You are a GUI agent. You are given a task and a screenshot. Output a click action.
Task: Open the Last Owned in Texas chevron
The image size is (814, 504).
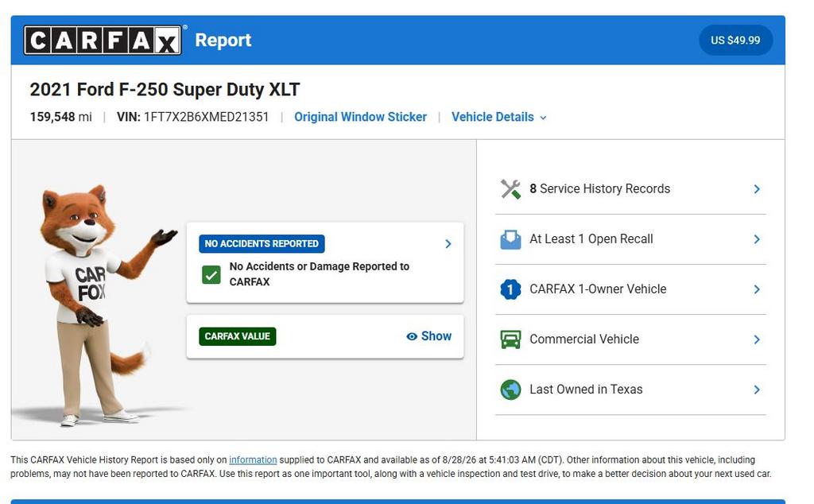pyautogui.click(x=757, y=390)
